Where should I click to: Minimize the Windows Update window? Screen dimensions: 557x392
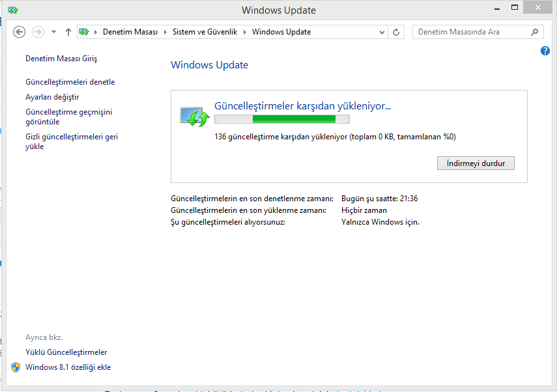[497, 8]
